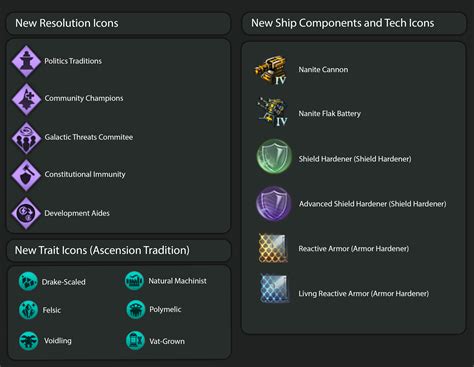Click the 'Constitutional Immunity' label

coord(85,174)
